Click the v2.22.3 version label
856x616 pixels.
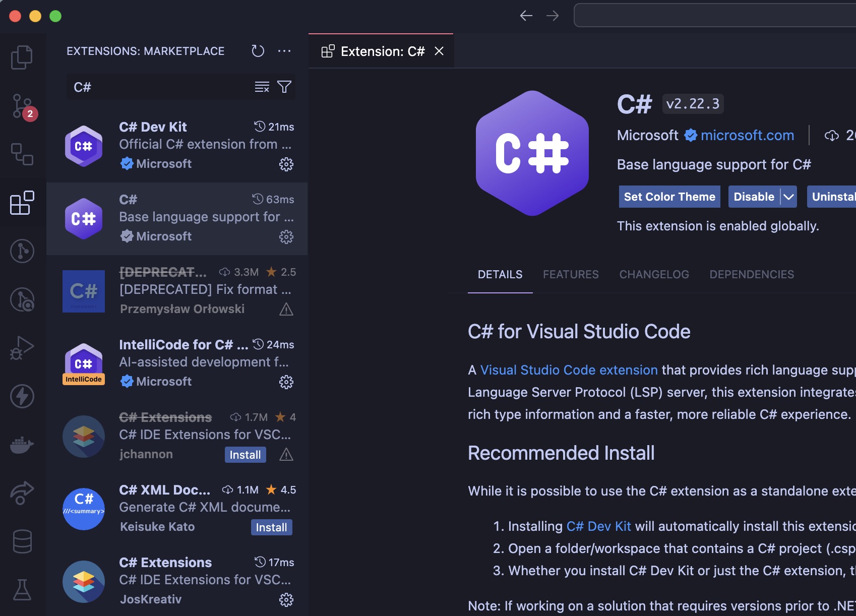click(x=693, y=104)
